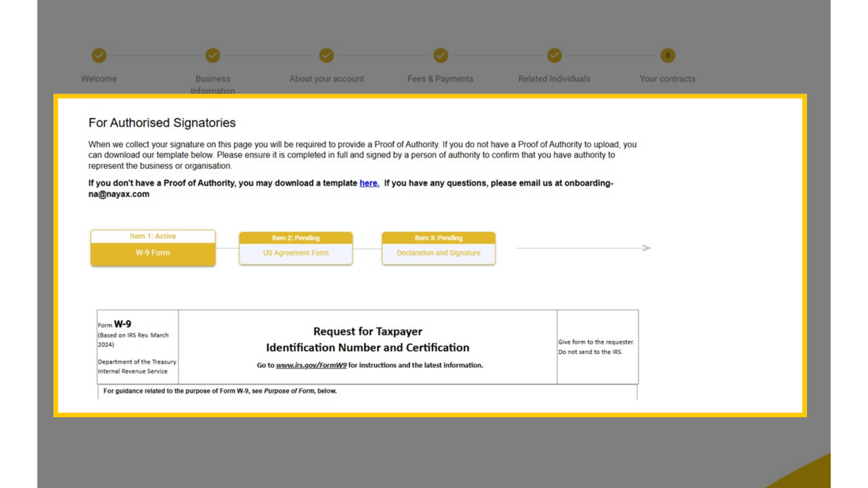The image size is (868, 488).
Task: Click the Item 3: Pending status label
Action: [x=439, y=238]
